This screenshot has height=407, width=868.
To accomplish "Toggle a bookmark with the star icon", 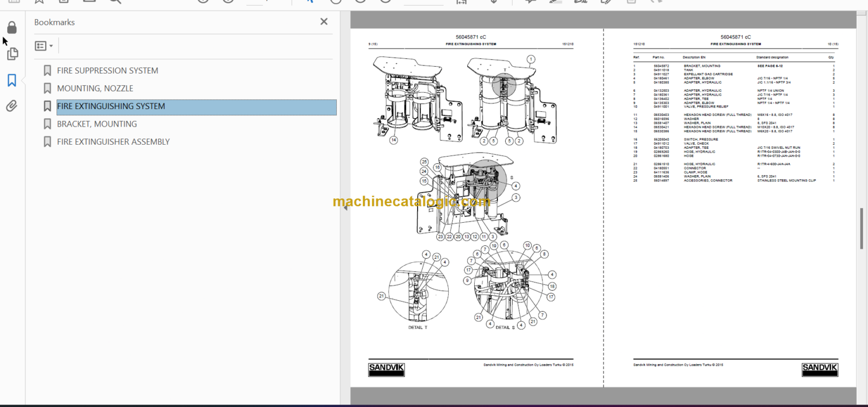I will [39, 2].
